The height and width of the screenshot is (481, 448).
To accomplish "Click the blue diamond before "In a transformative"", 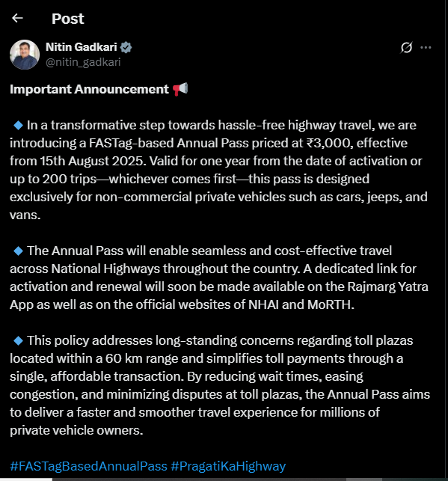I will [19, 125].
